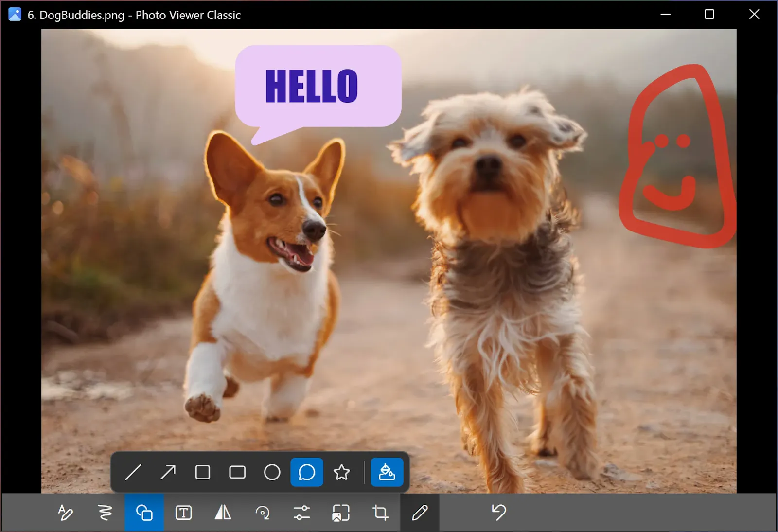Flip the image with mirror tool

click(x=223, y=513)
